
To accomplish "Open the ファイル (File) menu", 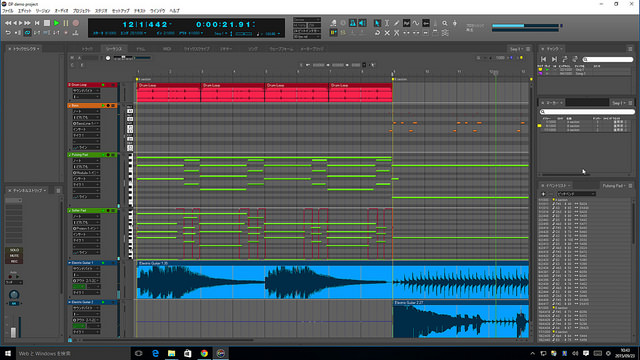I will point(8,11).
